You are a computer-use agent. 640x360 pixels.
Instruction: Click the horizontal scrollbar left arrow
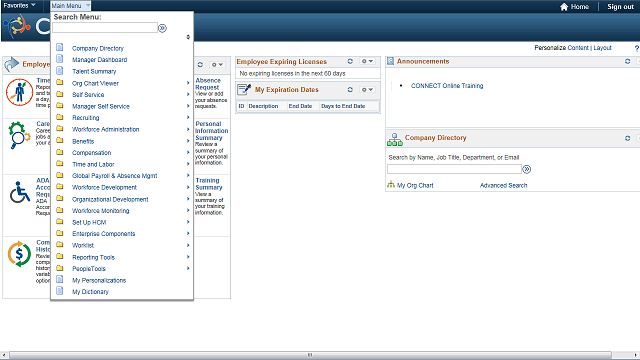(4, 355)
